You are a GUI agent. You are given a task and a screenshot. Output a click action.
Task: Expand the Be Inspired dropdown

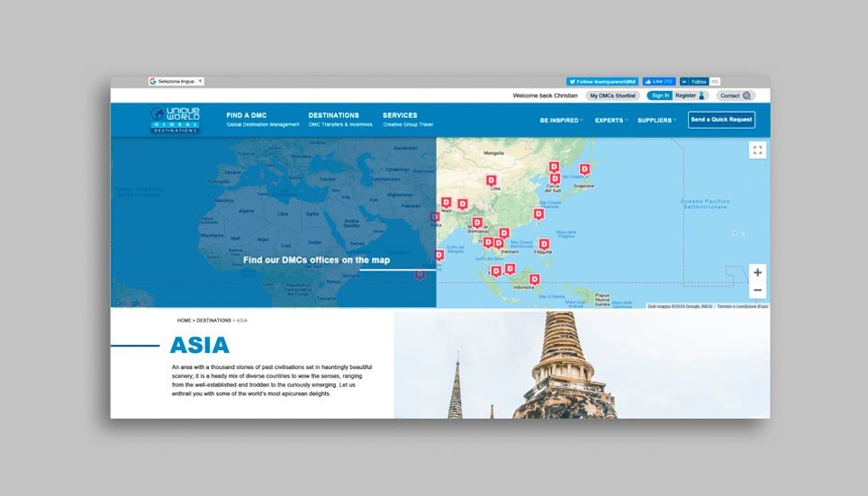(x=561, y=120)
